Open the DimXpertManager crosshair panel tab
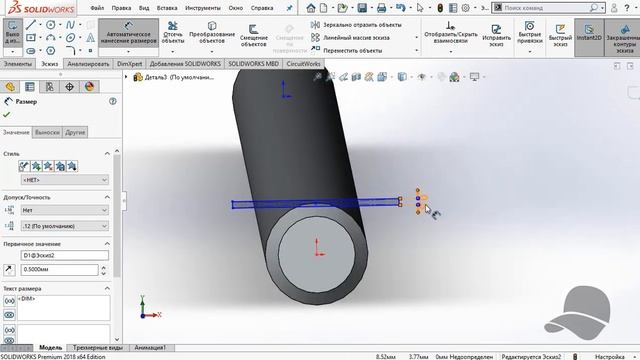 [x=69, y=87]
